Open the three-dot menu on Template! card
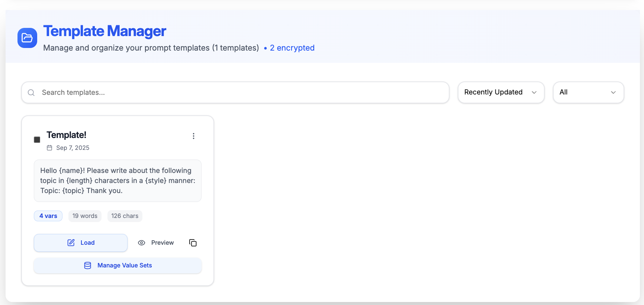The image size is (644, 305). pos(193,136)
